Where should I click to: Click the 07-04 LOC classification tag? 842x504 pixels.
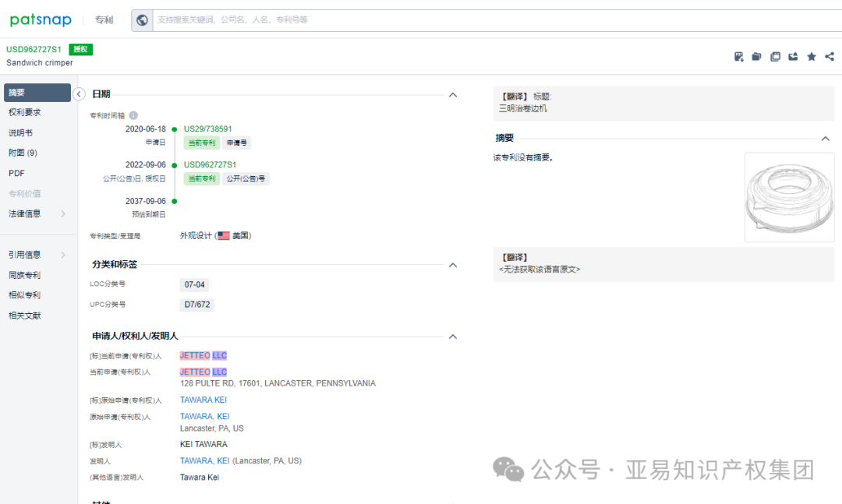click(194, 284)
